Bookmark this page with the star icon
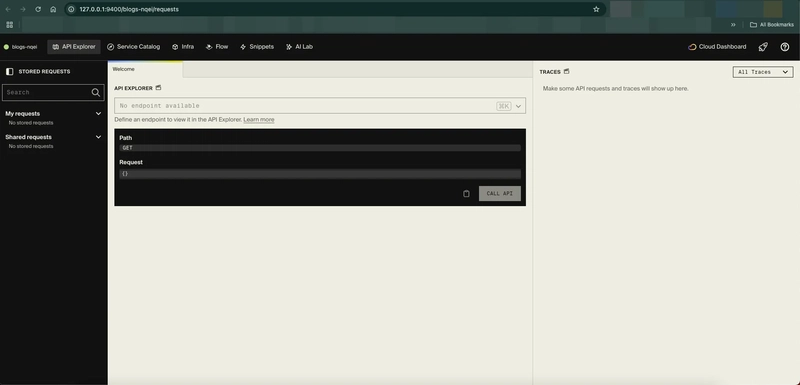This screenshot has height=385, width=800. (x=596, y=9)
